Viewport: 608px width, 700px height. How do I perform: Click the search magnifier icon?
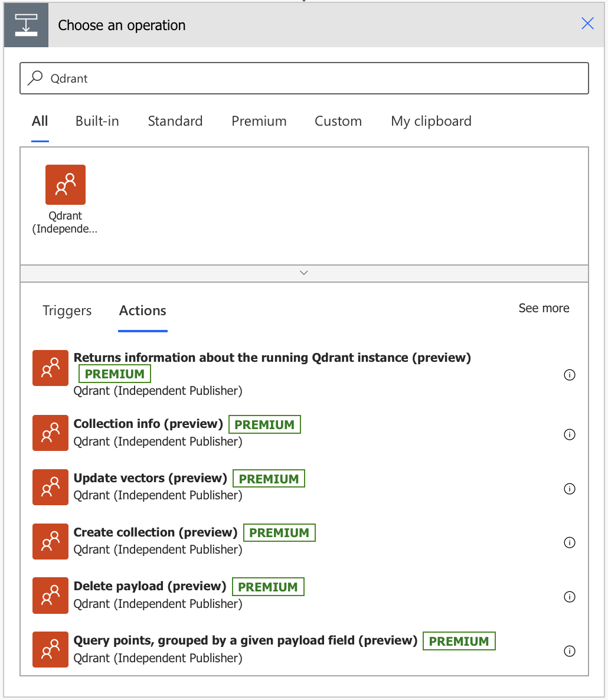point(36,78)
